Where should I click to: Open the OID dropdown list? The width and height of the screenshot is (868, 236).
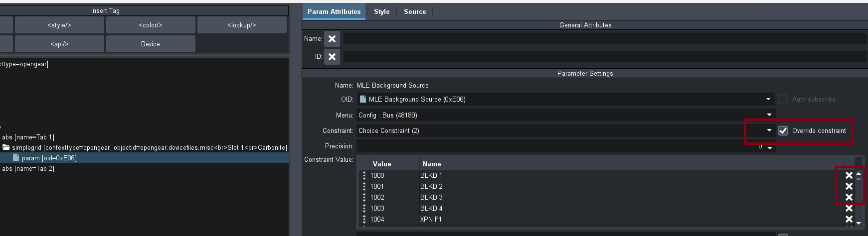coord(768,100)
